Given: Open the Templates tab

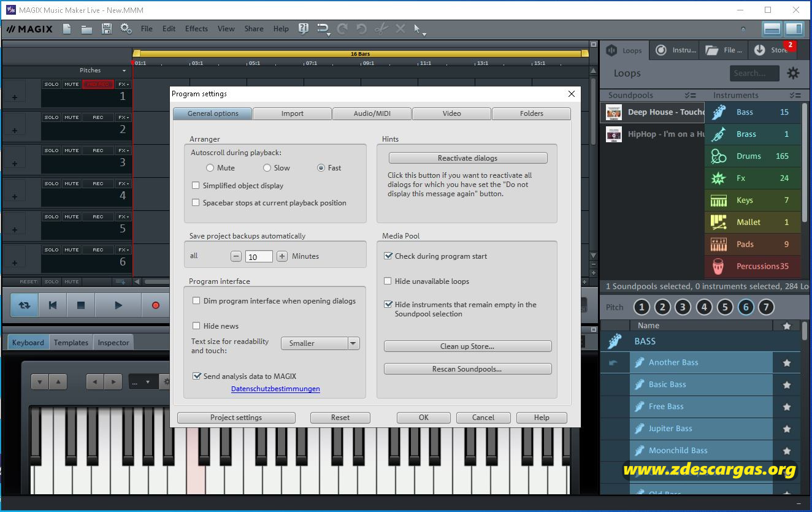Looking at the screenshot, I should 71,343.
